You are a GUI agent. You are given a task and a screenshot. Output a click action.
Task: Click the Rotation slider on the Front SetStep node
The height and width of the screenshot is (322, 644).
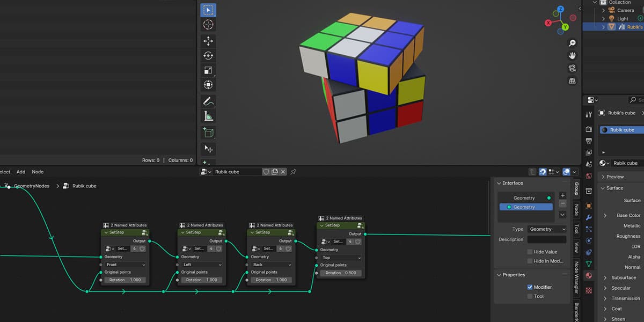tap(126, 280)
